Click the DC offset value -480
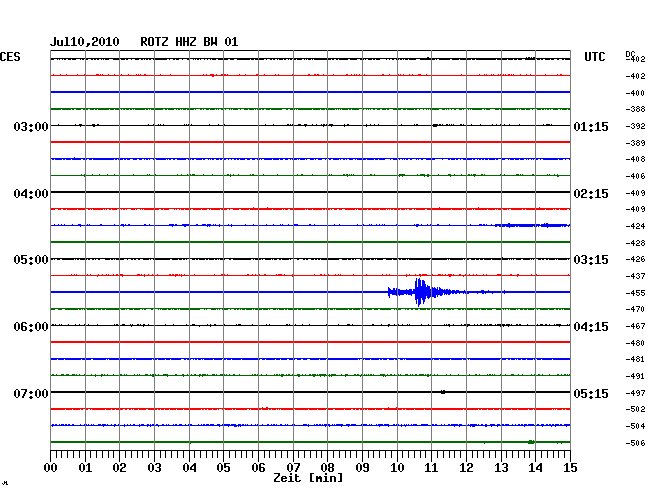Screen dimensions: 650x494 click(x=635, y=343)
